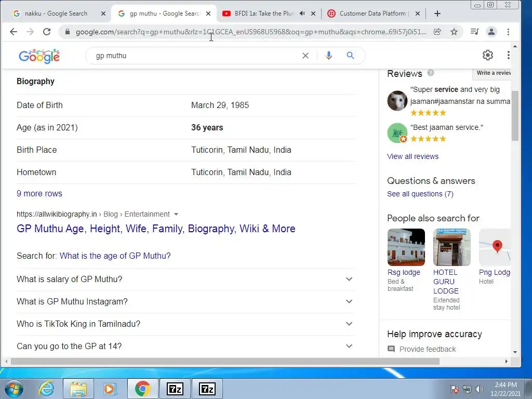The width and height of the screenshot is (532, 399).
Task: Open the Chrome three-dot menu
Action: [x=508, y=32]
